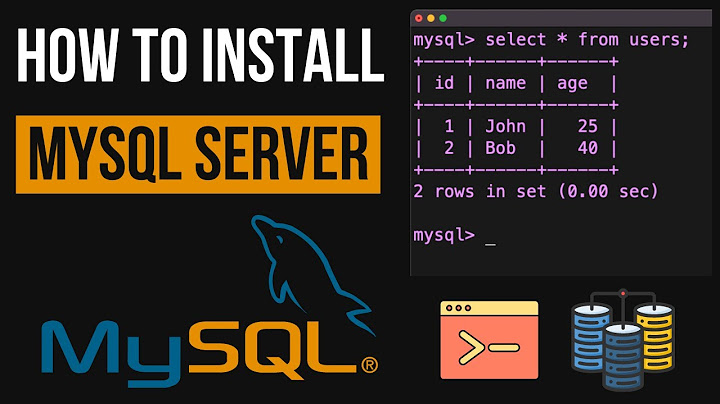Click the "name" column header

point(505,84)
